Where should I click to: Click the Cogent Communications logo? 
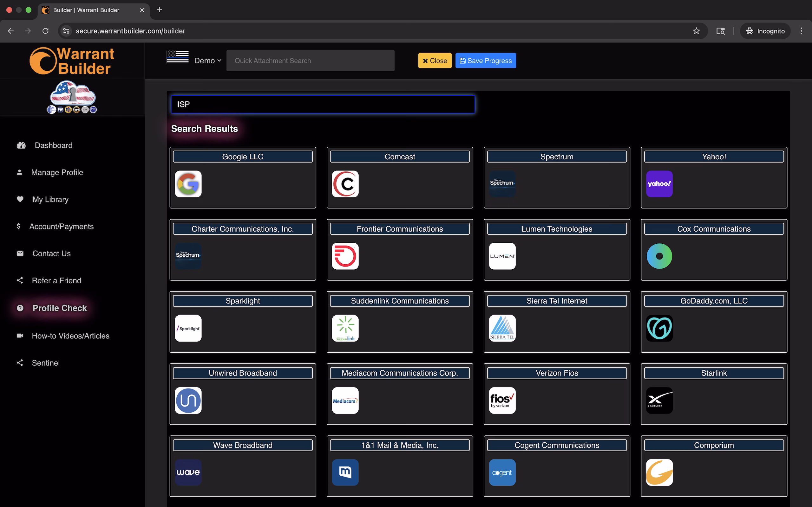pos(502,472)
